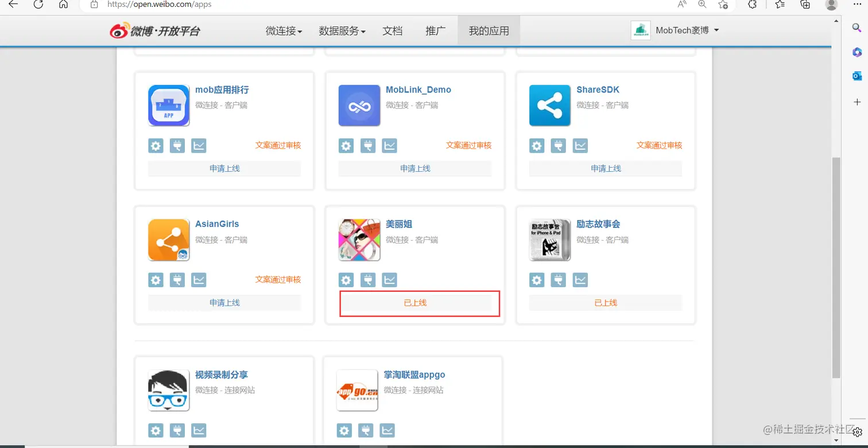Viewport: 868px width, 448px height.
Task: Open settings gear for AsianGirls
Action: [x=156, y=280]
